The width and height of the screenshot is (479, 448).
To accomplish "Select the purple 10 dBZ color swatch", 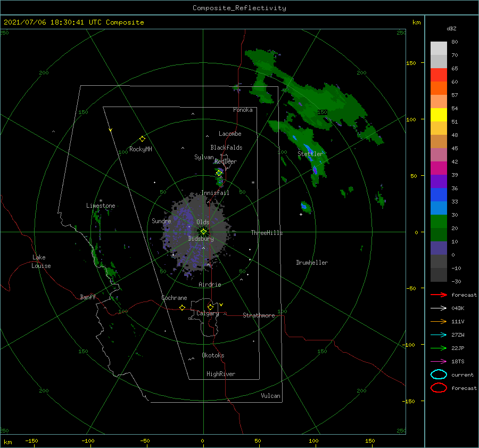I will tap(439, 248).
